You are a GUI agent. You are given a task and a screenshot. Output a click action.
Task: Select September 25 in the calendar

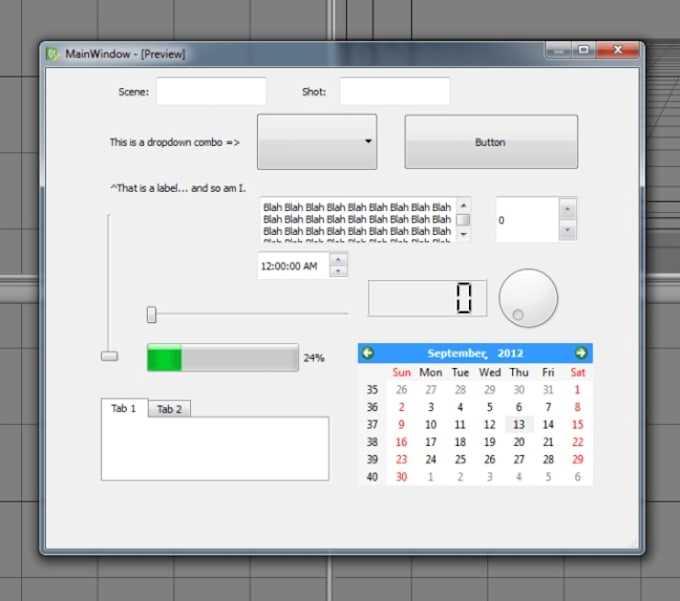(x=460, y=459)
